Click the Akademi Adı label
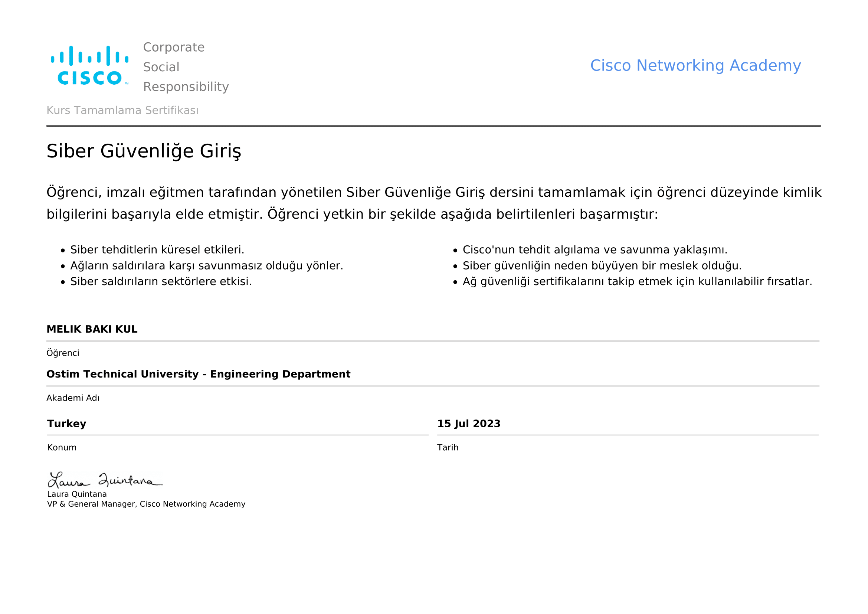 pos(73,398)
